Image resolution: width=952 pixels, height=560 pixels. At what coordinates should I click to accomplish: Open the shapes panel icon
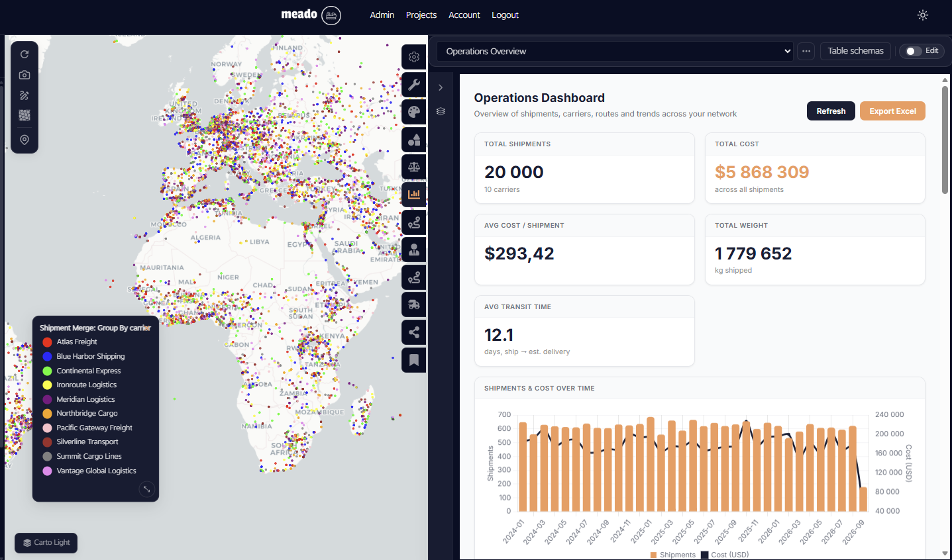414,140
